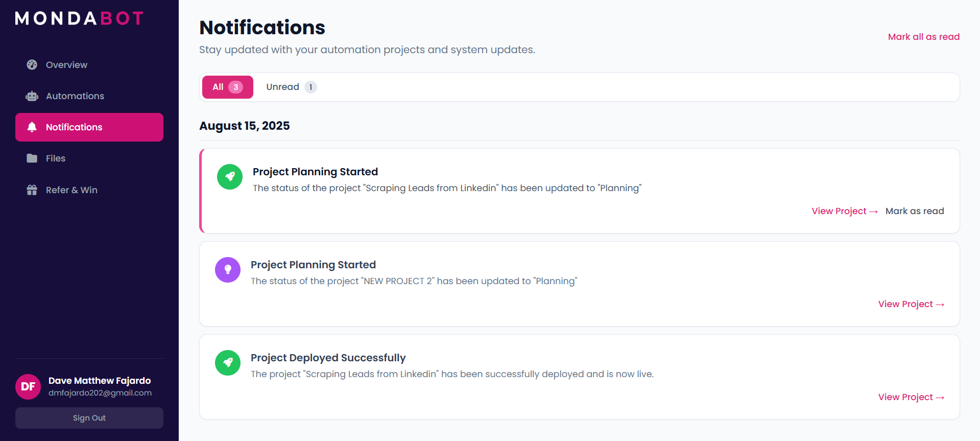Click the Notifications bell icon
Viewport: 980px width, 441px height.
32,127
